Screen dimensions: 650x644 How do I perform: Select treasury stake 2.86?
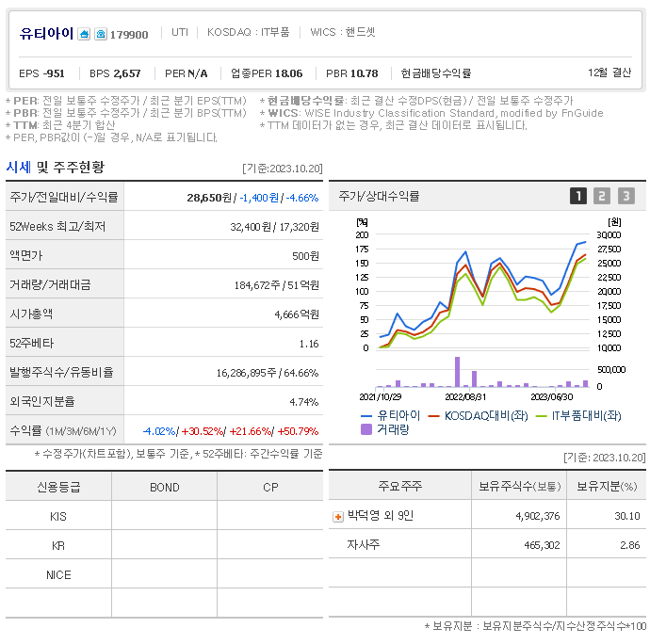tap(630, 545)
